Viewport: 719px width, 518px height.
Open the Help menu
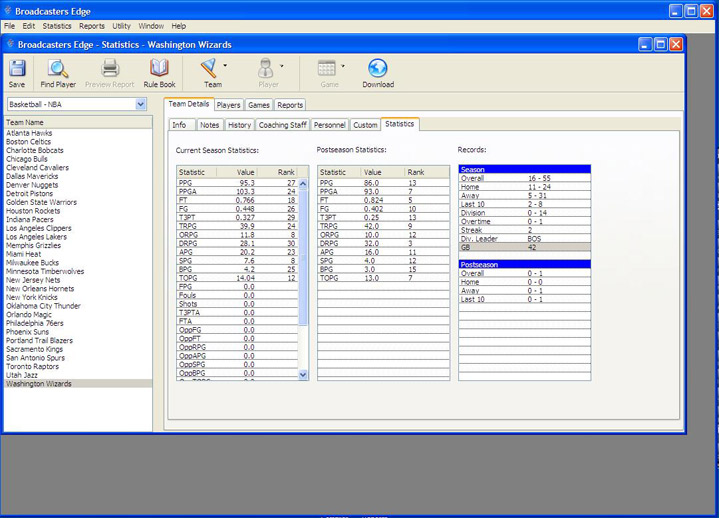click(178, 26)
